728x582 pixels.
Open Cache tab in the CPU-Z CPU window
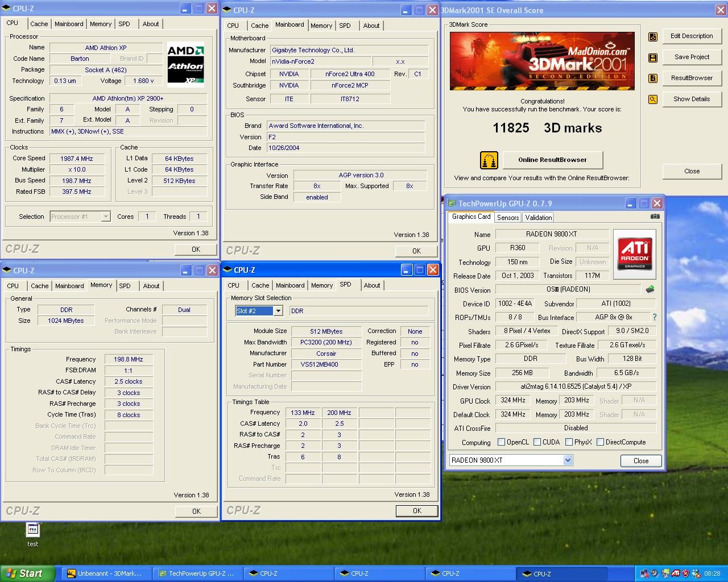point(39,24)
